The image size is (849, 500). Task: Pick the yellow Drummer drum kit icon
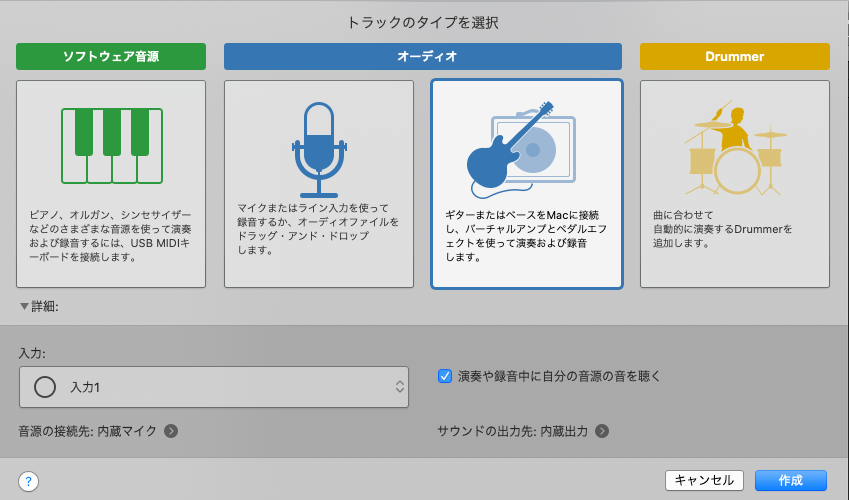[x=735, y=147]
